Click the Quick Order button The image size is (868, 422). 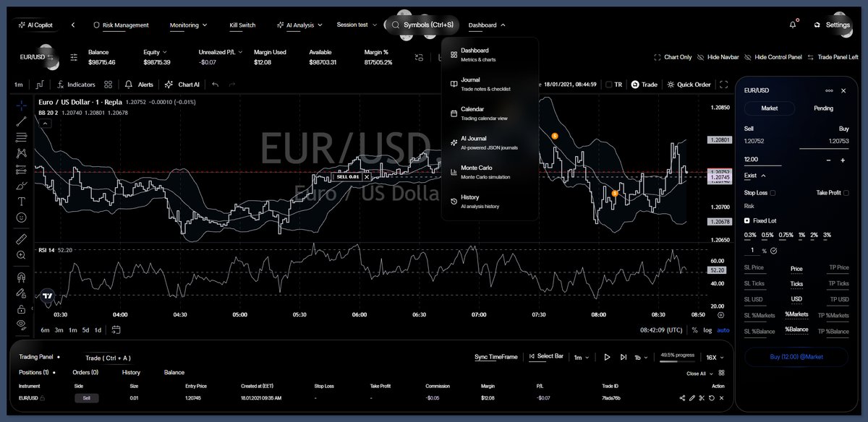click(689, 85)
